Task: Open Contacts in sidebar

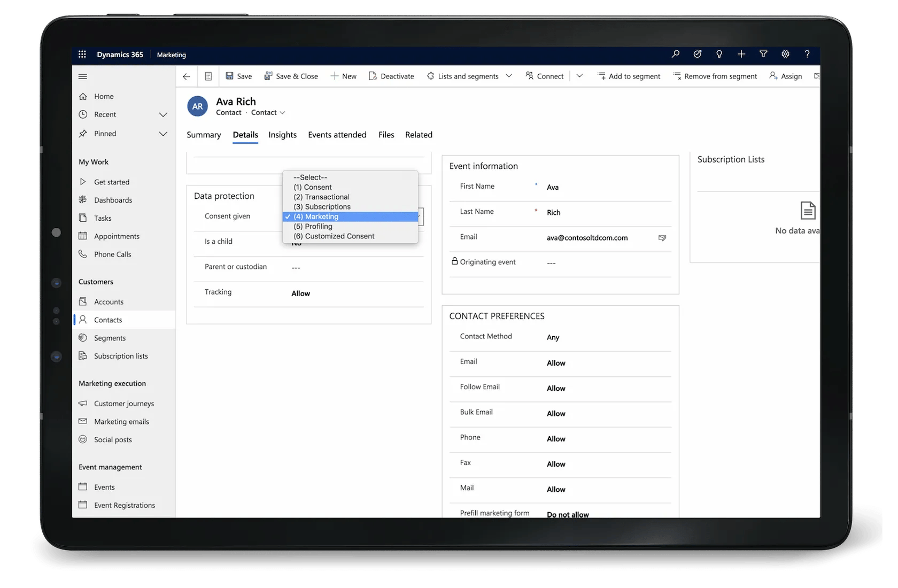Action: click(x=123, y=320)
